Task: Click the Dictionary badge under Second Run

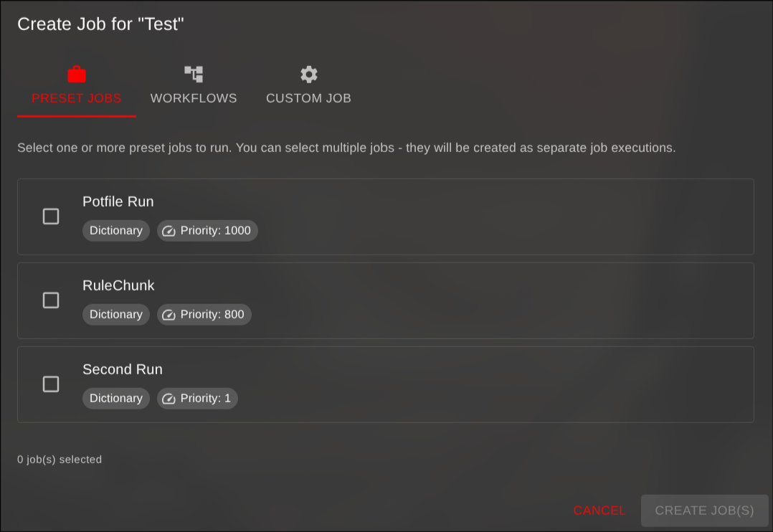Action: click(115, 398)
